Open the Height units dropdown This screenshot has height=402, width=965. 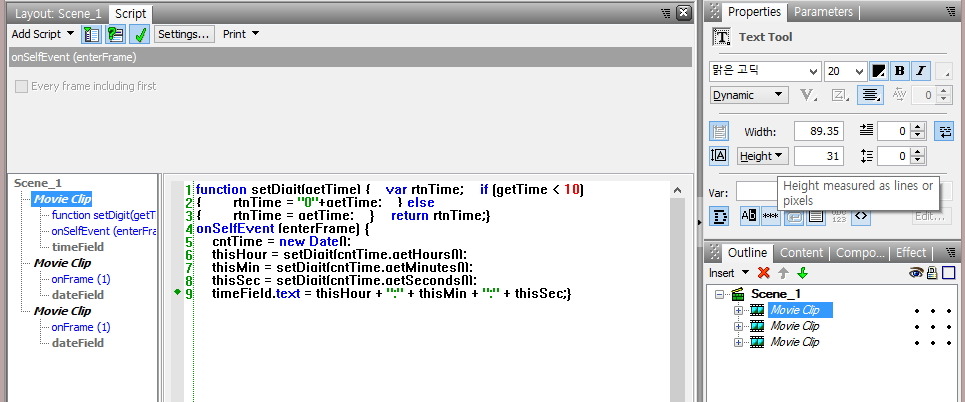pos(763,156)
